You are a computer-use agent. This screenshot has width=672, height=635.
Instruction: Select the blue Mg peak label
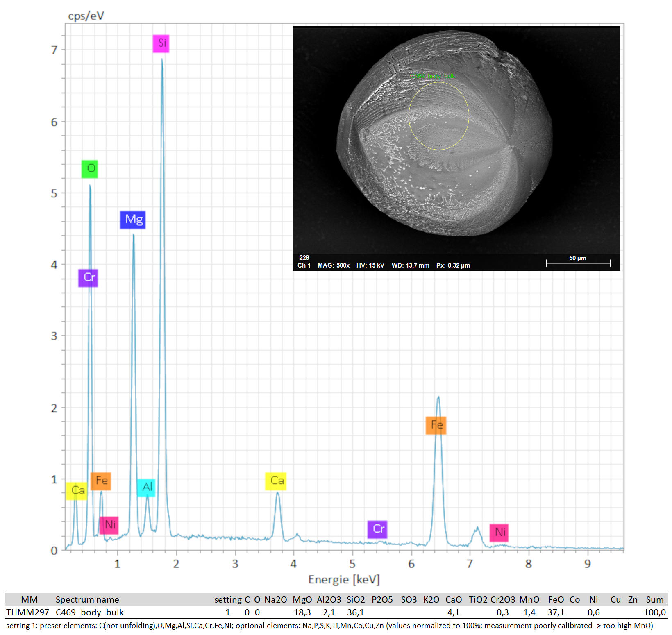coord(133,220)
